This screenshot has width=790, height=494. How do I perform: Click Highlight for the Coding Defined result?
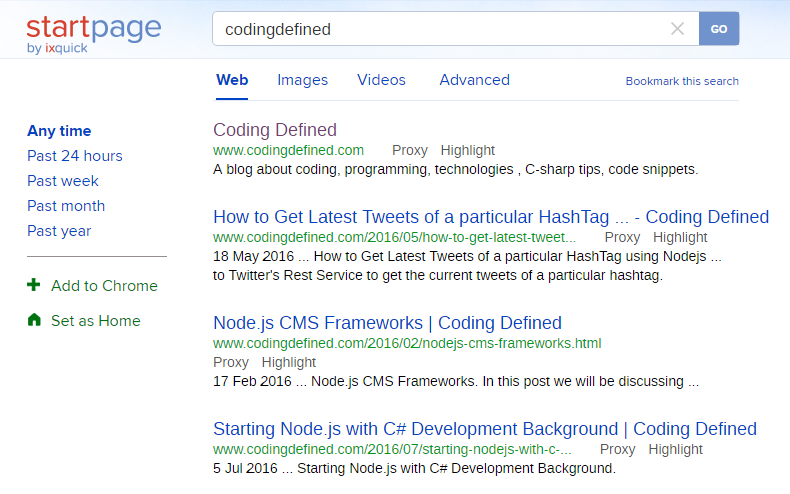(468, 150)
